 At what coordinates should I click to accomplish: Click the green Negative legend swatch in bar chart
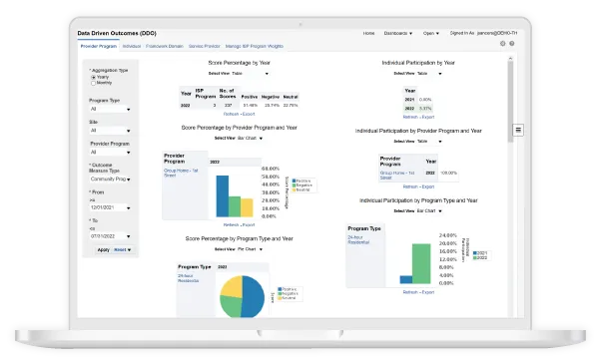294,185
